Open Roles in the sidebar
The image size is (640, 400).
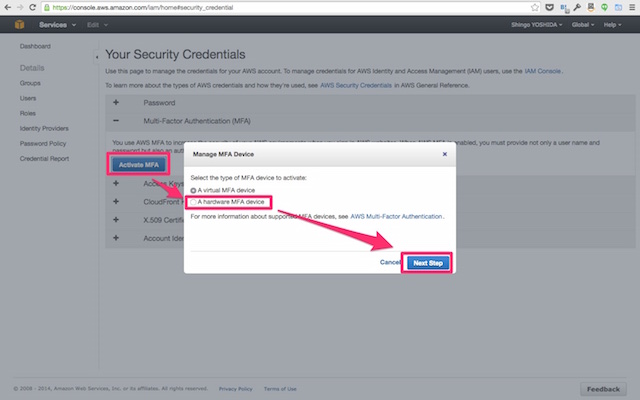pos(28,113)
